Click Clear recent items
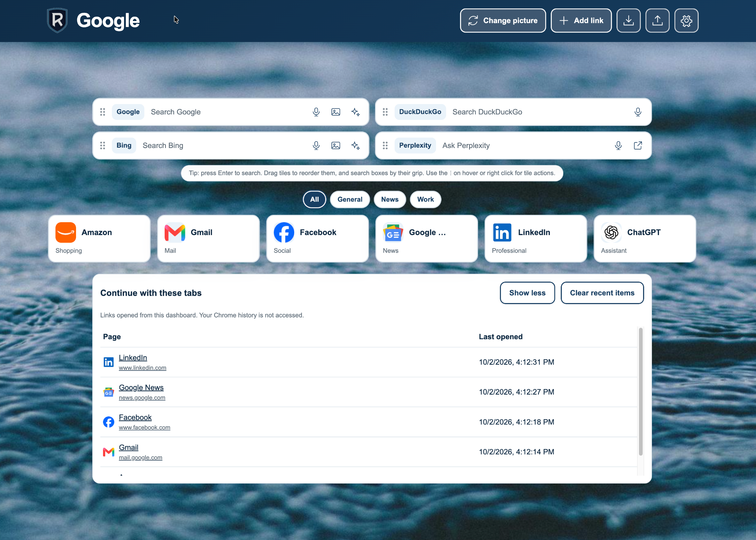The image size is (756, 540). 602,293
